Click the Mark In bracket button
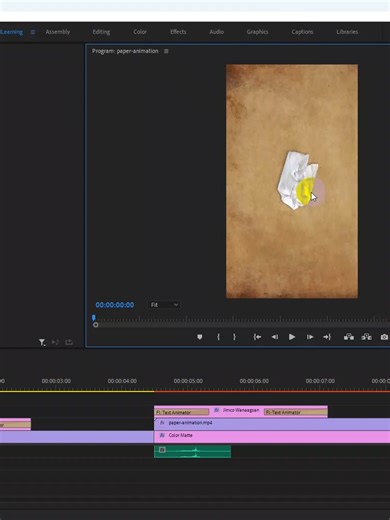The width and height of the screenshot is (390, 520). point(218,337)
